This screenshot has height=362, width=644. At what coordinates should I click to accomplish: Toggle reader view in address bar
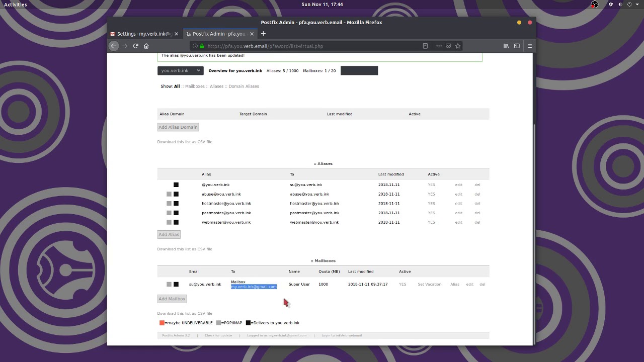425,46
